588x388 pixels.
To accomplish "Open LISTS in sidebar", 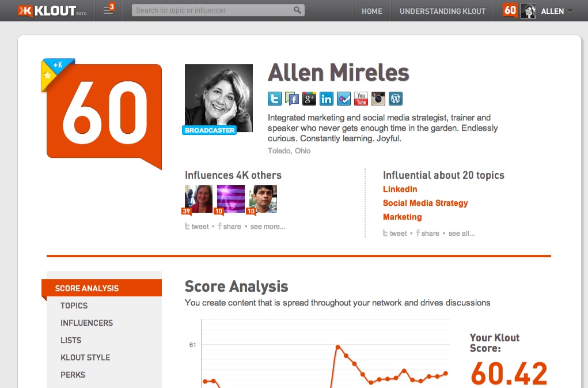I will click(x=71, y=340).
